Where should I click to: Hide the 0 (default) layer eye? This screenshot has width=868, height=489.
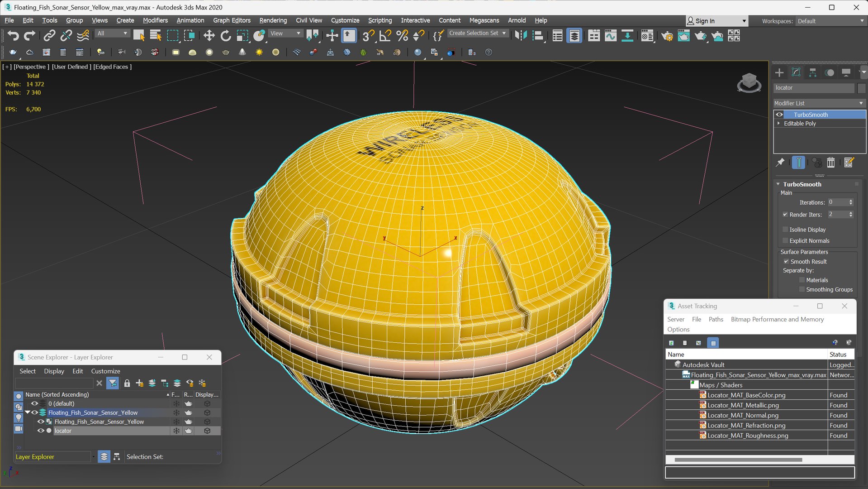34,403
